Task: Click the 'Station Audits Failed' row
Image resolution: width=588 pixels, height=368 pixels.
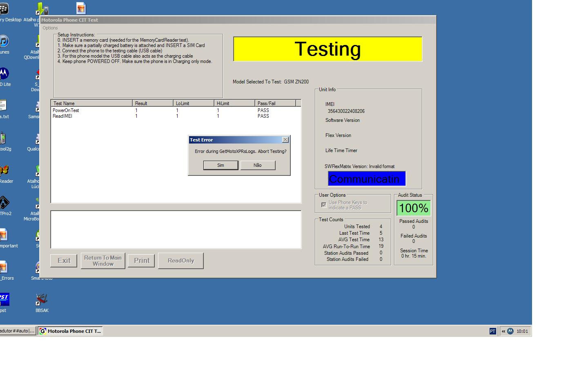Action: point(354,259)
